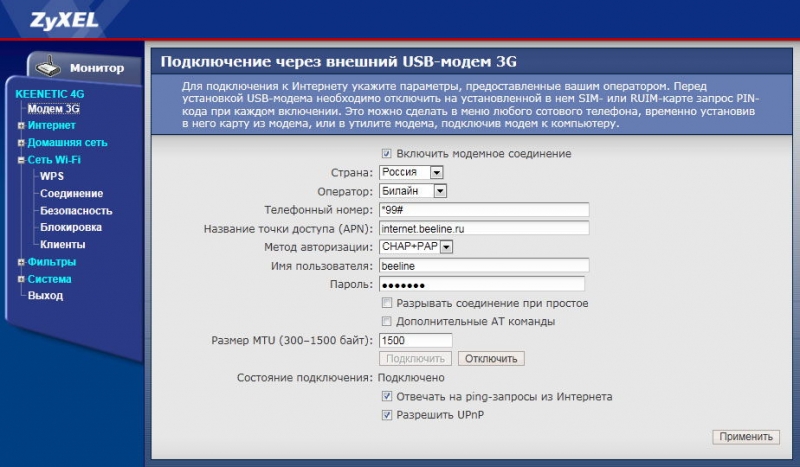Click the MTU size field 1500
This screenshot has height=467, width=800.
416,340
